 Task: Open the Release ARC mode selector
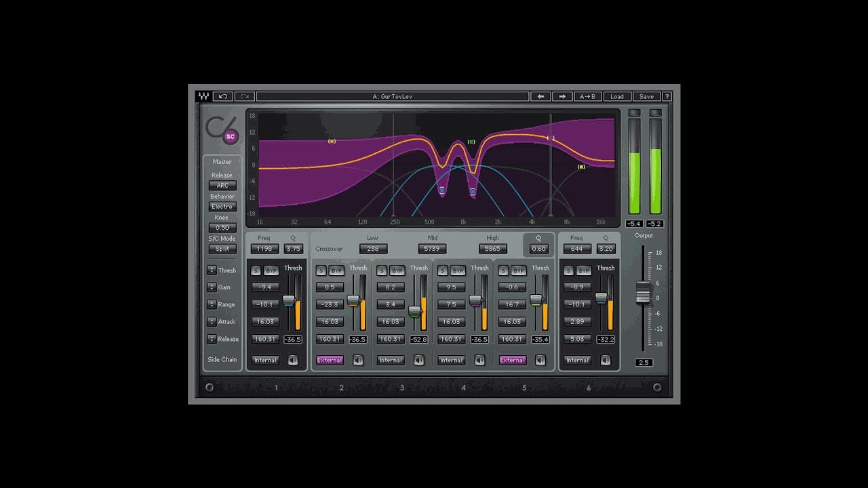pyautogui.click(x=222, y=185)
